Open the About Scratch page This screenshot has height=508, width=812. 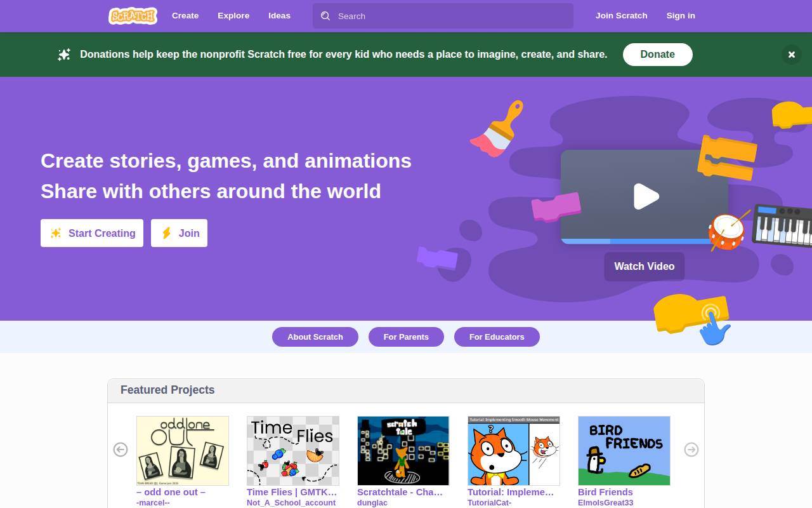click(315, 337)
